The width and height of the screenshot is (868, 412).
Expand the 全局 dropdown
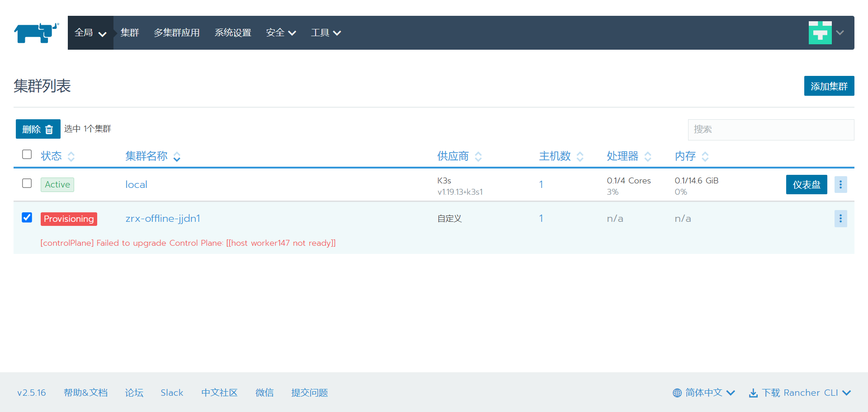(x=90, y=33)
